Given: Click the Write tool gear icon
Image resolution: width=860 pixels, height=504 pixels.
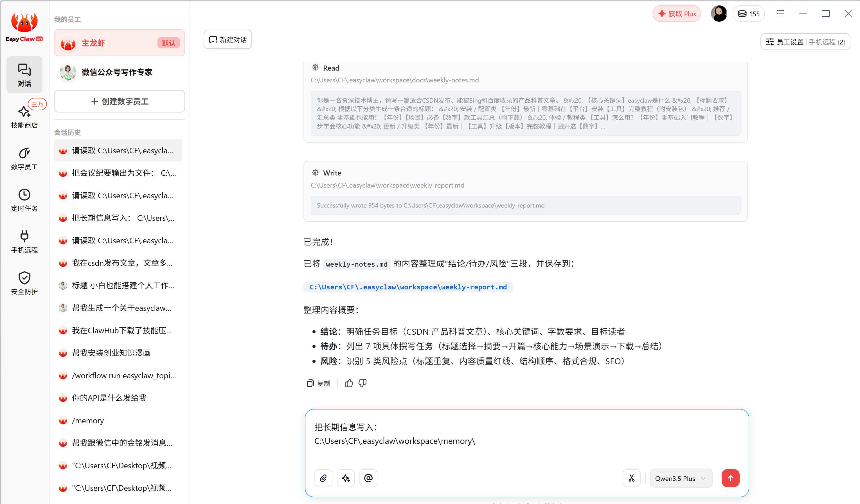Looking at the screenshot, I should coord(315,173).
